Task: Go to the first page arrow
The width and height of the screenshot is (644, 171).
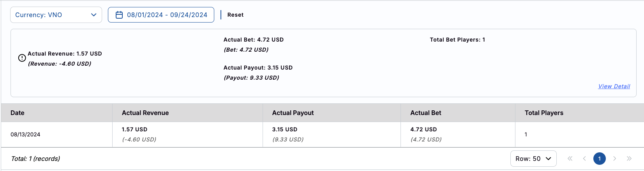Action: click(570, 159)
